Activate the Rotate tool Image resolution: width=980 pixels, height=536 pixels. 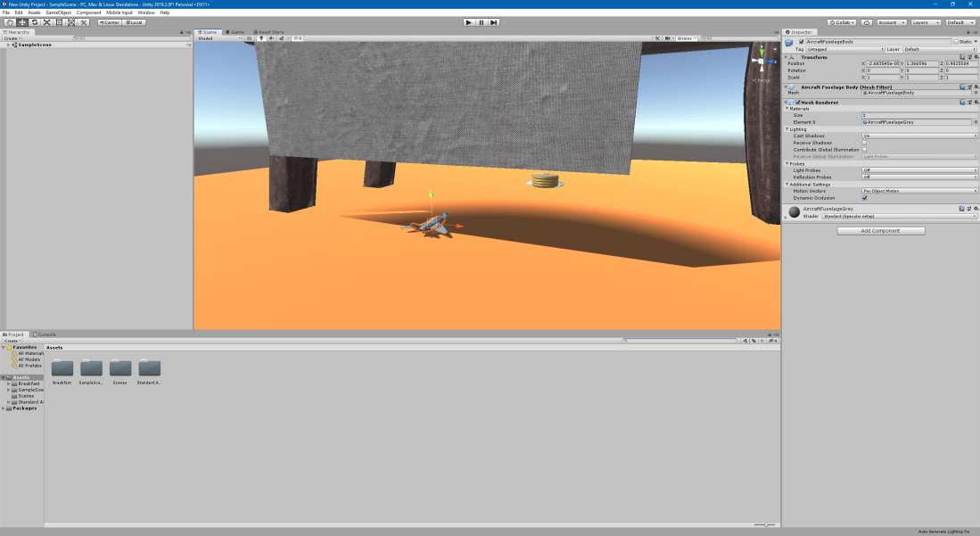[x=34, y=22]
